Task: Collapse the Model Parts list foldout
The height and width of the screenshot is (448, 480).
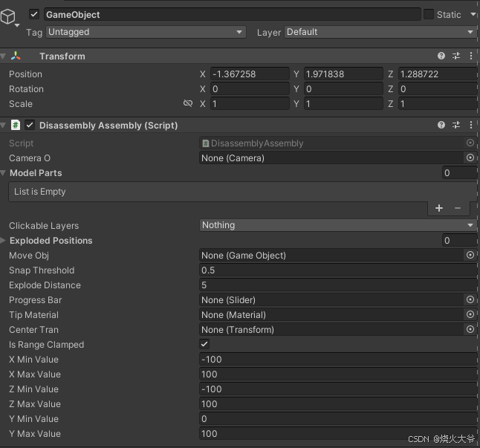Action: tap(4, 173)
